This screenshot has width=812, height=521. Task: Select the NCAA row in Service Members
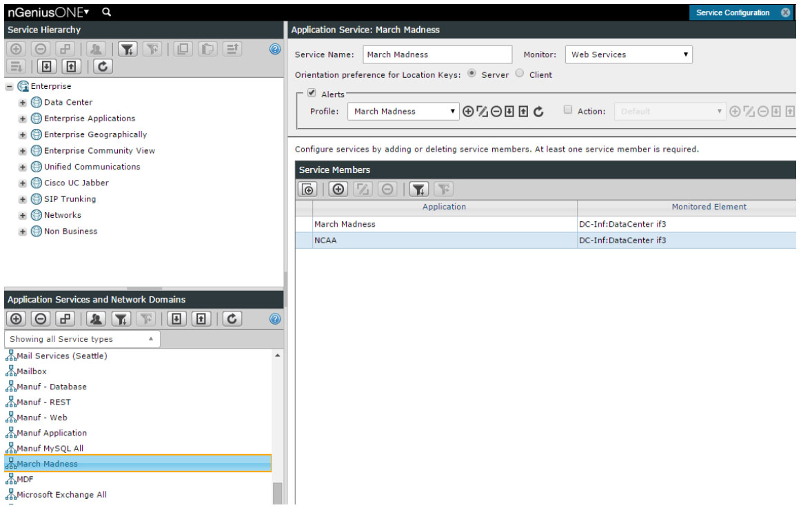coord(545,241)
